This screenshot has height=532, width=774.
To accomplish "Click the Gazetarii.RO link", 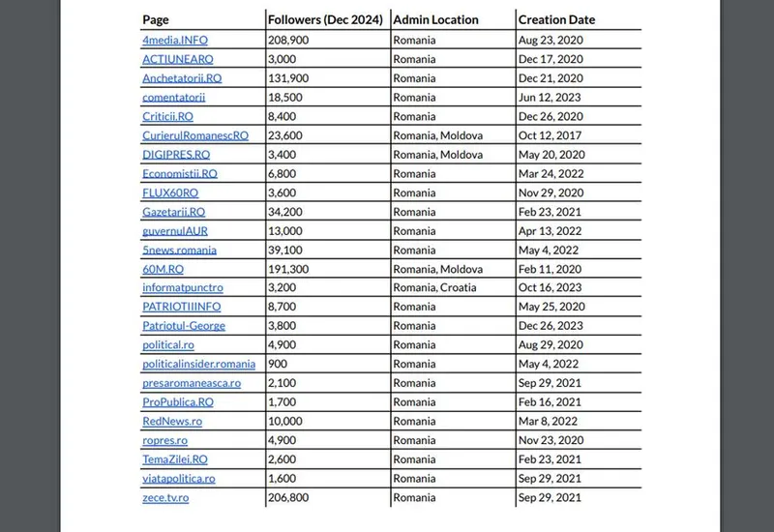I will [173, 212].
